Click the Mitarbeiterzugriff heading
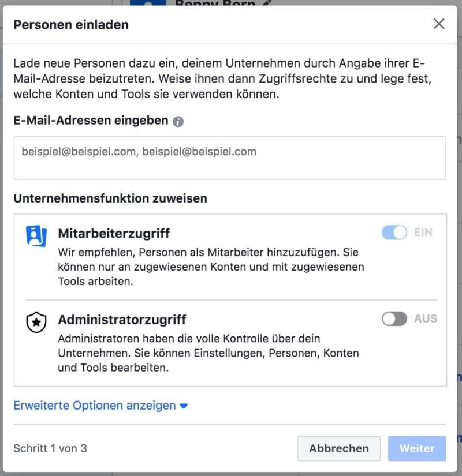462x476 pixels. click(x=114, y=234)
